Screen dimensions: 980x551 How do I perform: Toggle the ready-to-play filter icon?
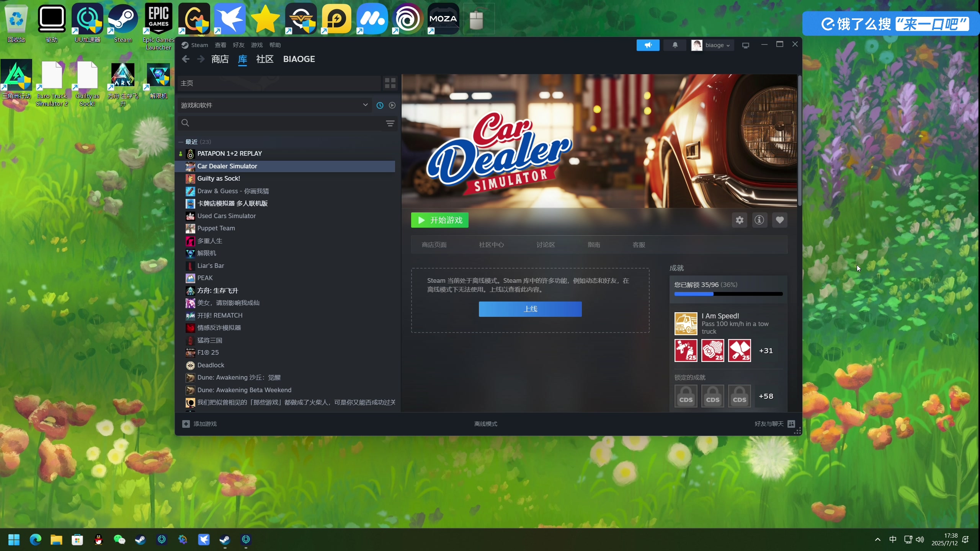click(392, 105)
